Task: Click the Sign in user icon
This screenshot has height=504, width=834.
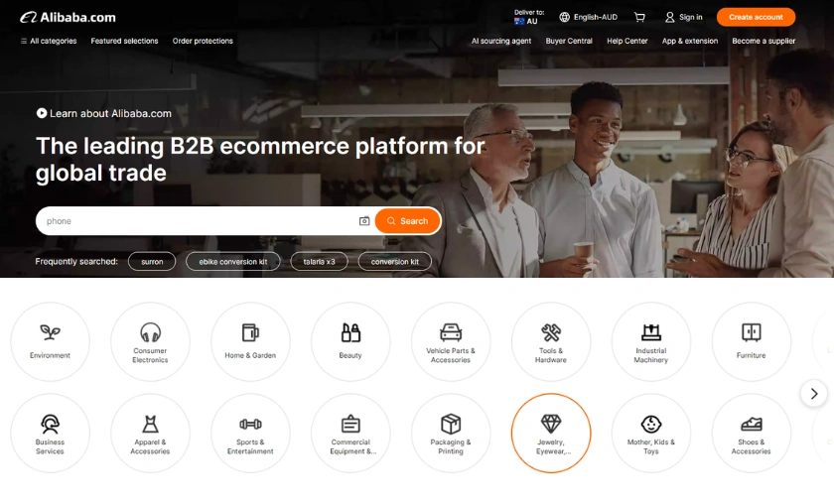Action: (669, 17)
